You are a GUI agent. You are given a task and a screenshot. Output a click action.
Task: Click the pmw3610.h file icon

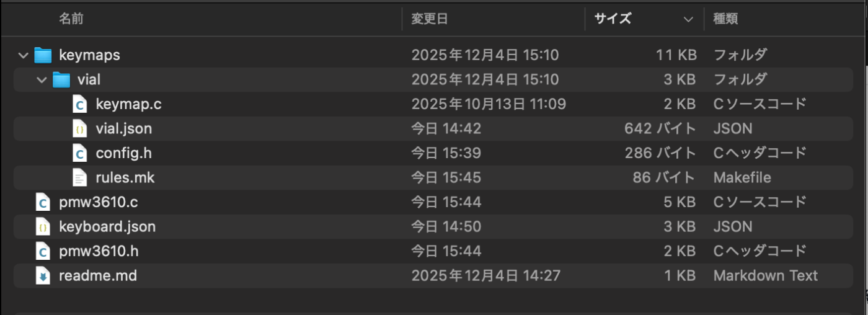[43, 251]
